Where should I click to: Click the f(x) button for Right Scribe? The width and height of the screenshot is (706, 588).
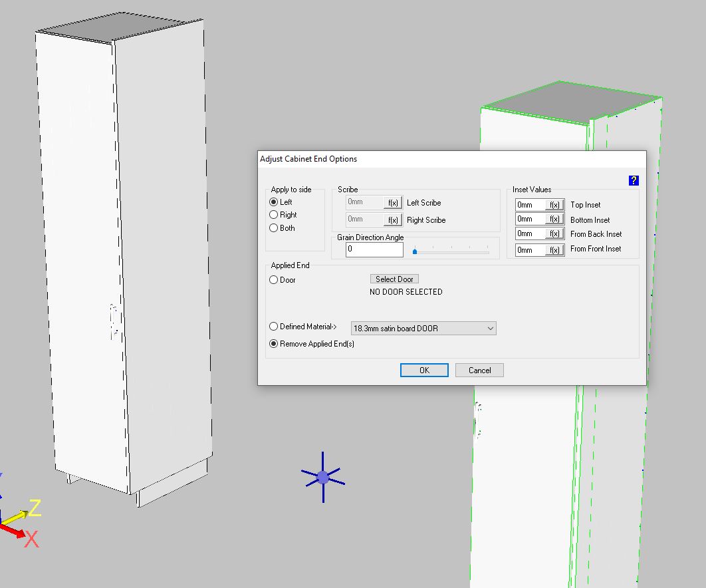tap(393, 220)
